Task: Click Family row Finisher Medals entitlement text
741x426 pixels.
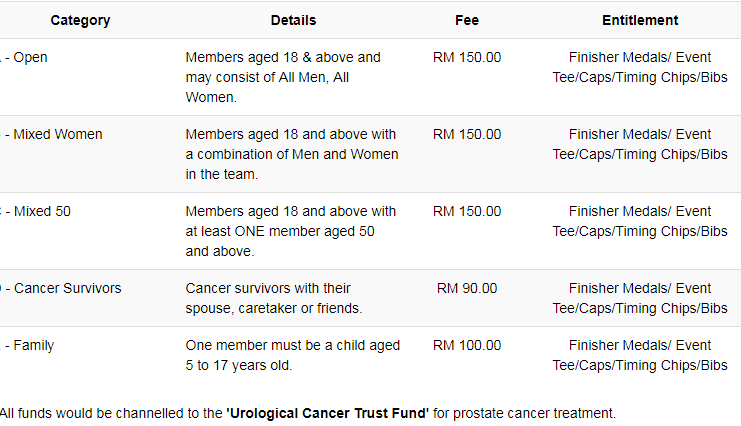Action: [x=640, y=355]
